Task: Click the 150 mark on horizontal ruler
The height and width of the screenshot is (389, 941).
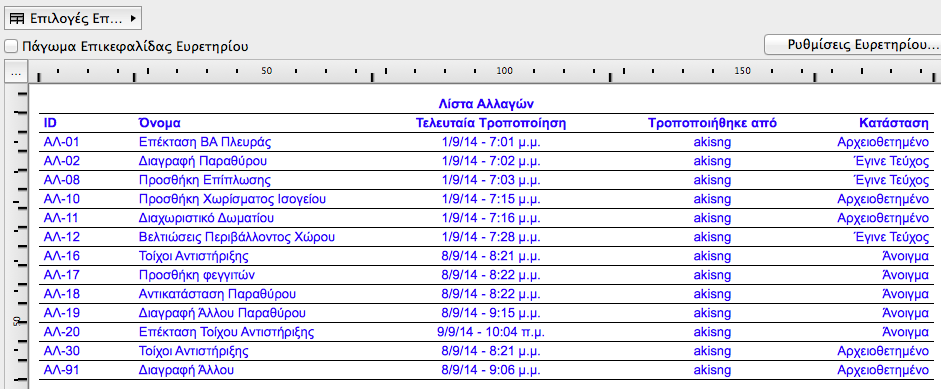Action: click(742, 71)
